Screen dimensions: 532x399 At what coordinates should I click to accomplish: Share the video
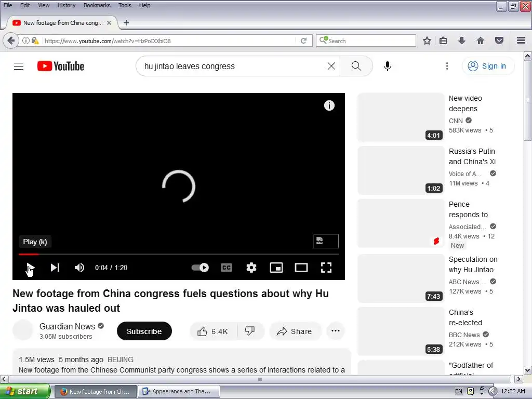tap(295, 331)
